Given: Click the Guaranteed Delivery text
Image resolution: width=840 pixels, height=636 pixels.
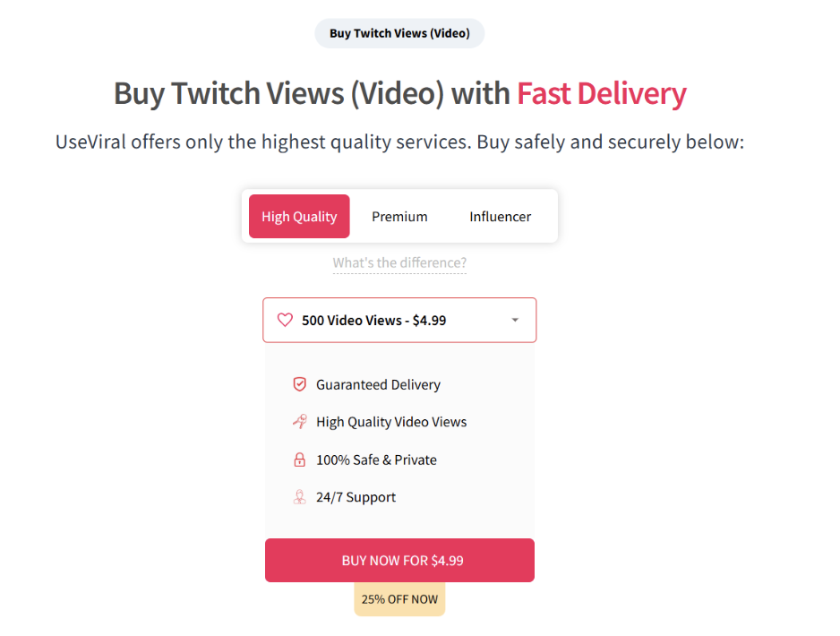Looking at the screenshot, I should pyautogui.click(x=378, y=384).
